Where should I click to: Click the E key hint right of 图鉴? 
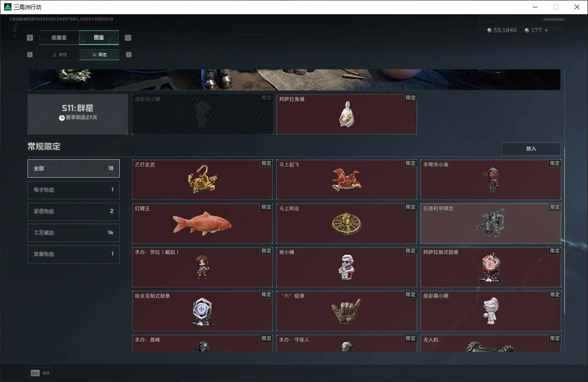click(128, 38)
